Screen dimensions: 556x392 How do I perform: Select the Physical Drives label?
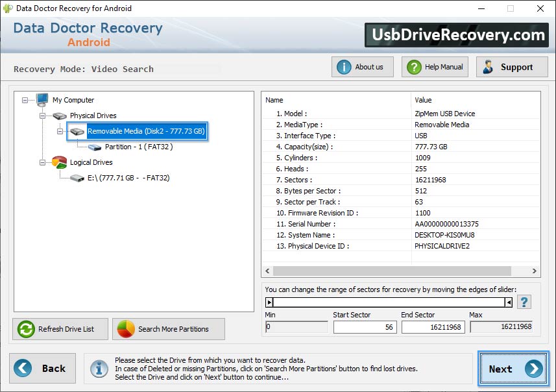(x=93, y=116)
